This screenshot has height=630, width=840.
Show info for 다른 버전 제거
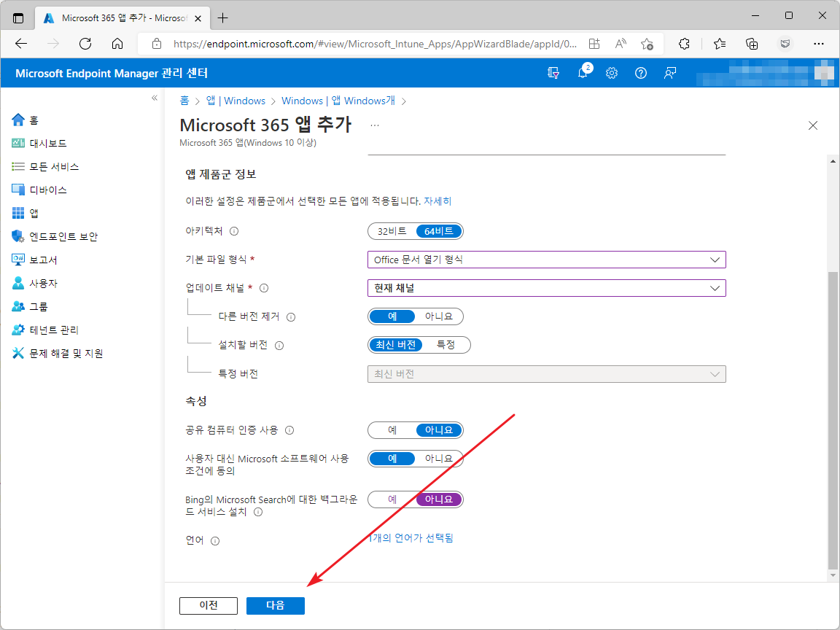coord(291,317)
